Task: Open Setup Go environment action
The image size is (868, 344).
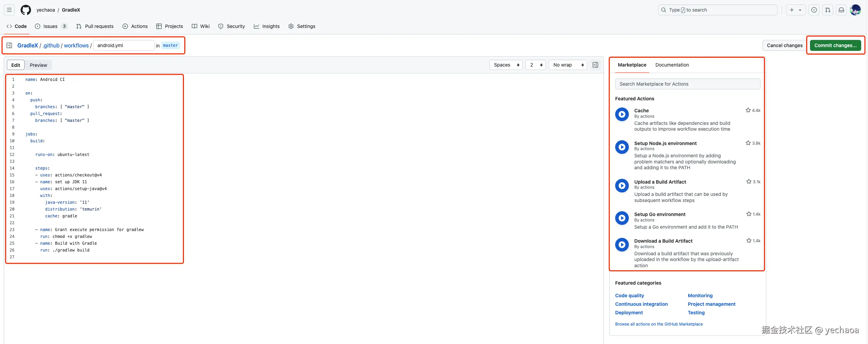Action: tap(660, 214)
